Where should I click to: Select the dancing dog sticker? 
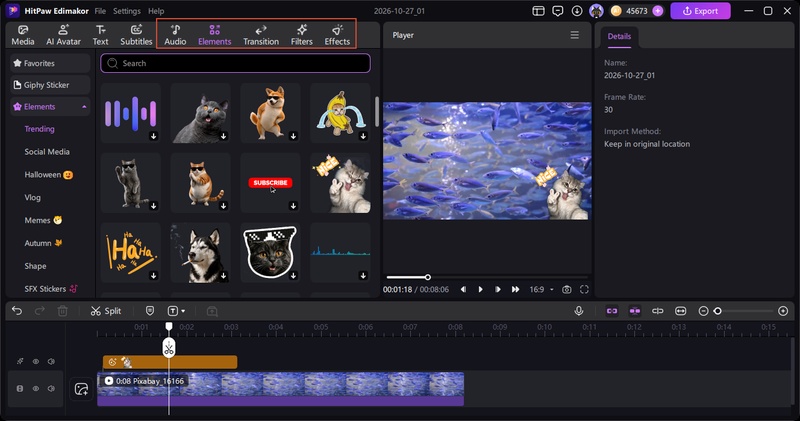(x=270, y=113)
